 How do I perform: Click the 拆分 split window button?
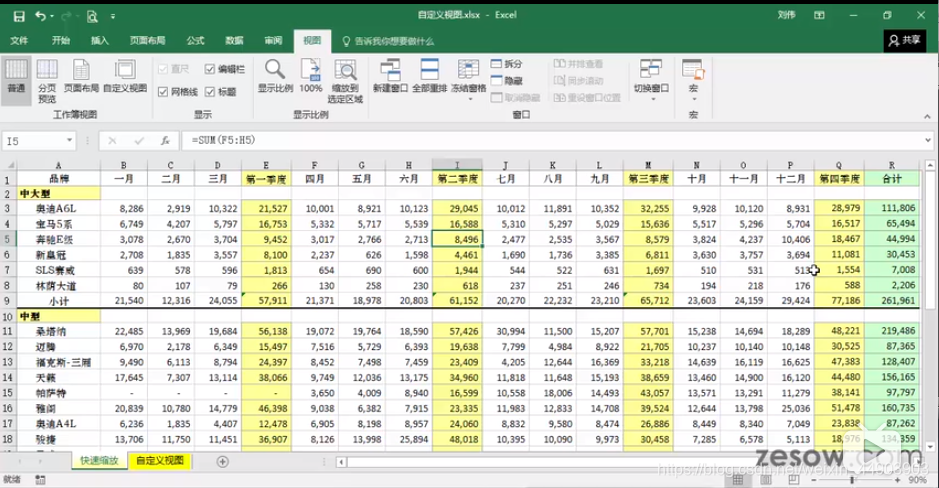coord(507,64)
